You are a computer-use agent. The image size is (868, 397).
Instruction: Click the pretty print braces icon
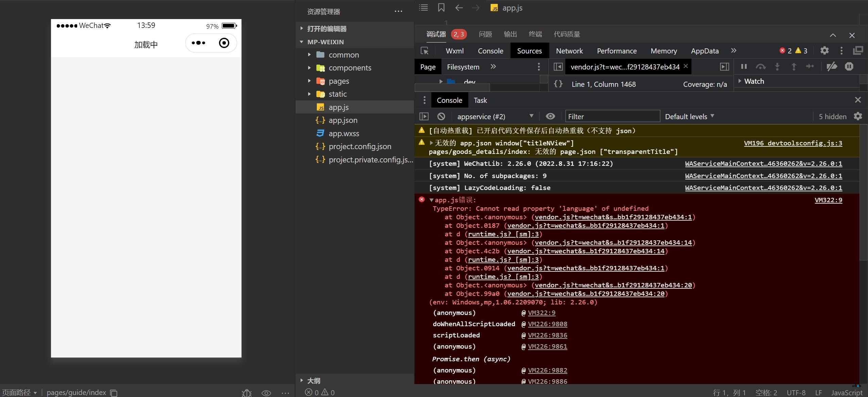[x=558, y=84]
